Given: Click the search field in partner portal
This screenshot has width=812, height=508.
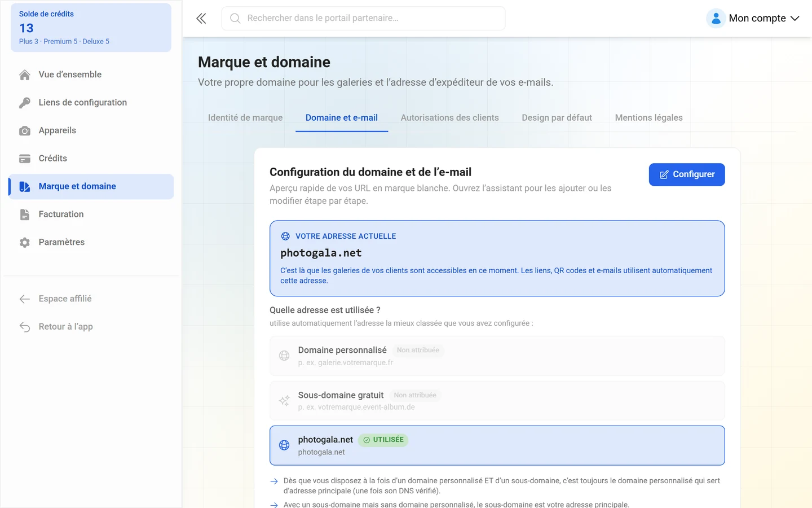Looking at the screenshot, I should pyautogui.click(x=364, y=19).
